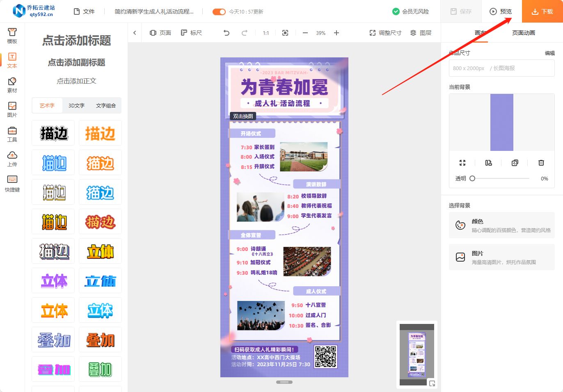This screenshot has width=563, height=392.
Task: Click the replace background icon under preview
Action: click(489, 163)
